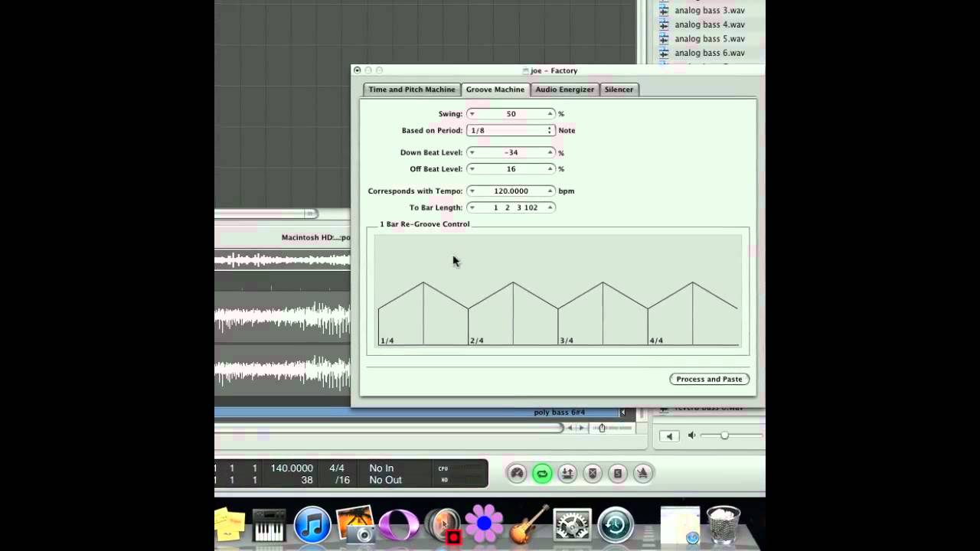The image size is (980, 551).
Task: Select the Groove Machine tab
Action: tap(495, 90)
